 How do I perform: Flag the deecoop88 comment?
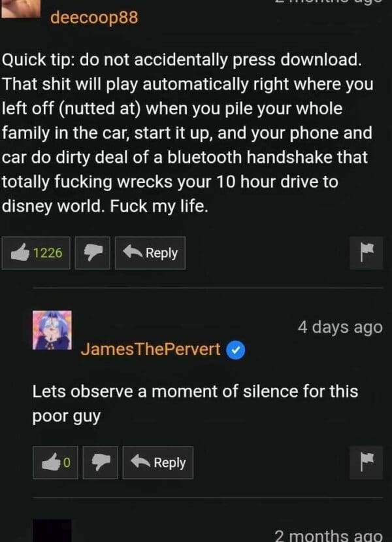click(x=367, y=253)
